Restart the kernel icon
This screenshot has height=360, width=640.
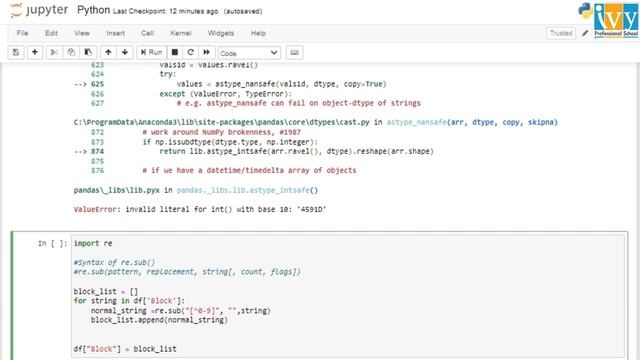point(190,52)
